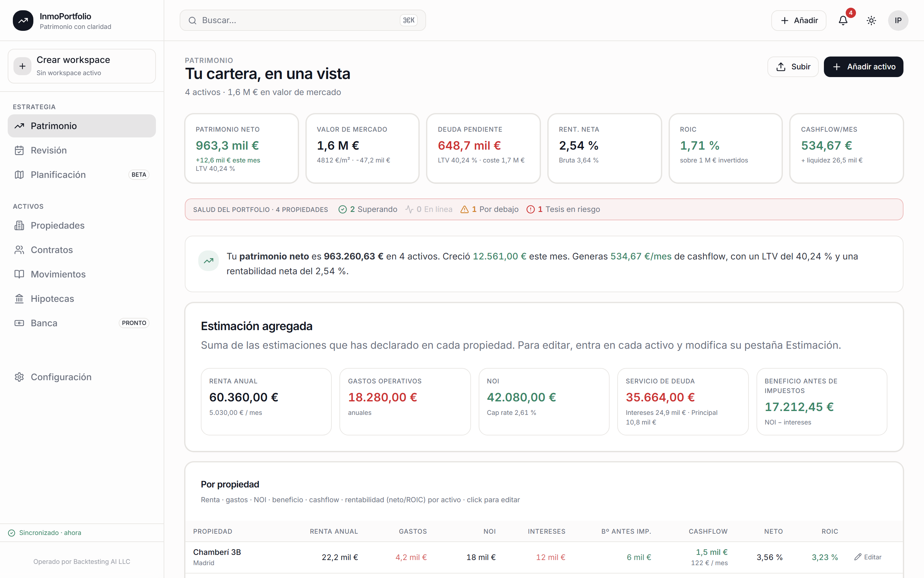Click the Añadir activo button

(863, 66)
